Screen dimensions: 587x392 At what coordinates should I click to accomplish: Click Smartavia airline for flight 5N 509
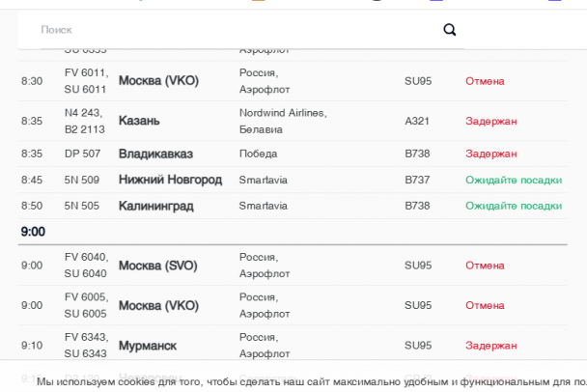point(264,180)
